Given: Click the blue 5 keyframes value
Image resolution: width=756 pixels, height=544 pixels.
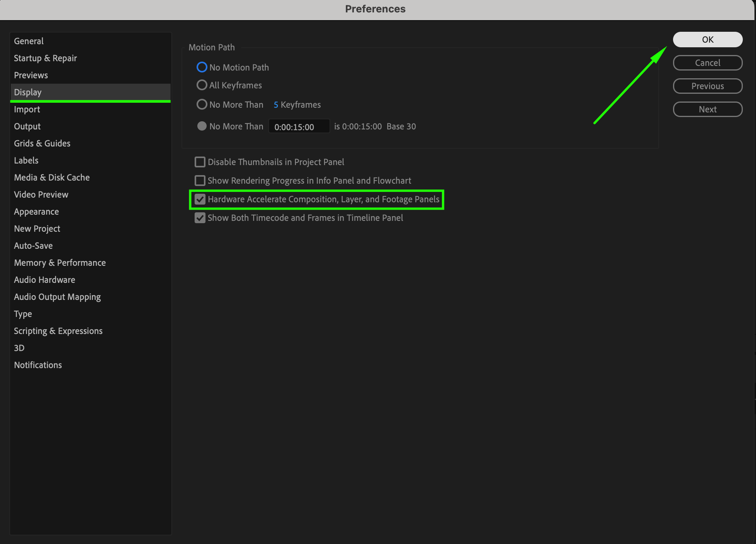Looking at the screenshot, I should point(276,105).
